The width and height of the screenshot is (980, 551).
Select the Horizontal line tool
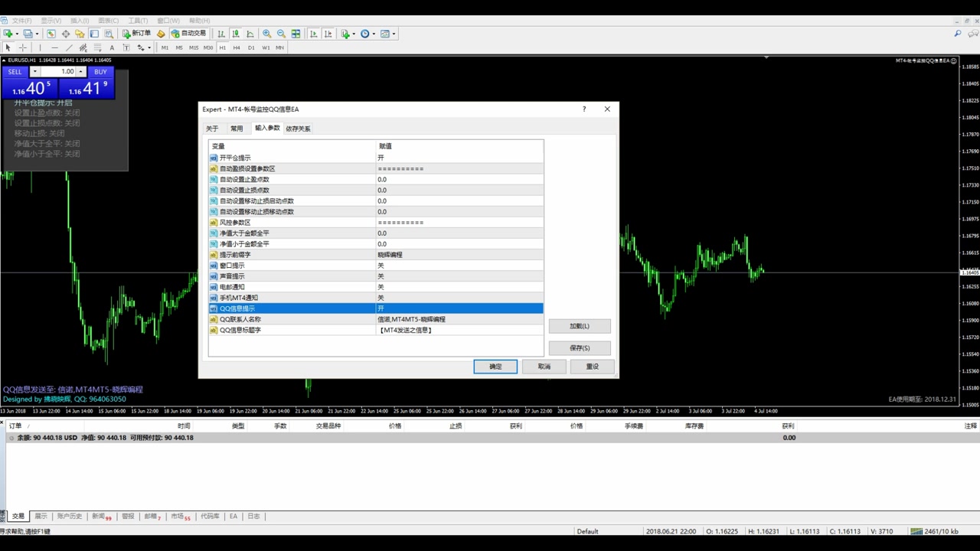(x=54, y=47)
